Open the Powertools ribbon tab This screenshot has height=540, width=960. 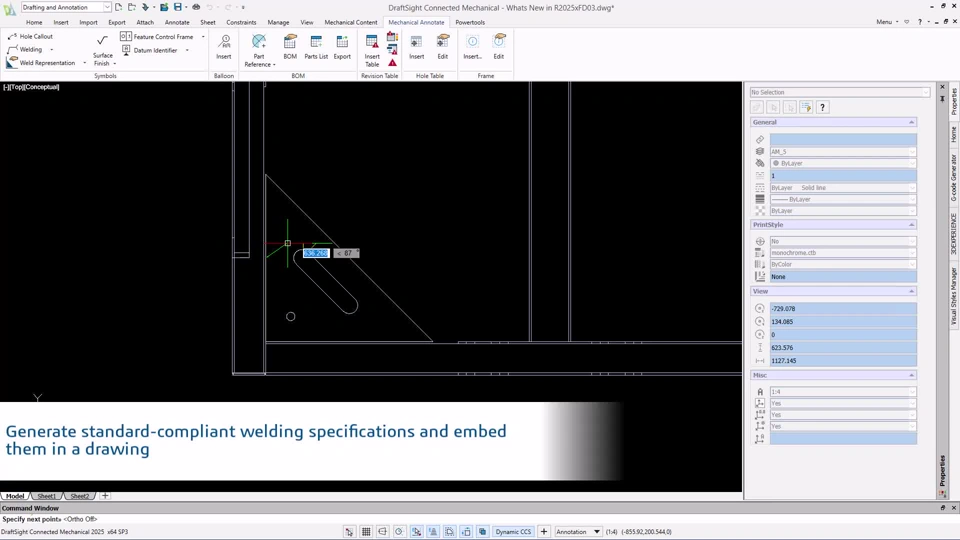point(470,22)
